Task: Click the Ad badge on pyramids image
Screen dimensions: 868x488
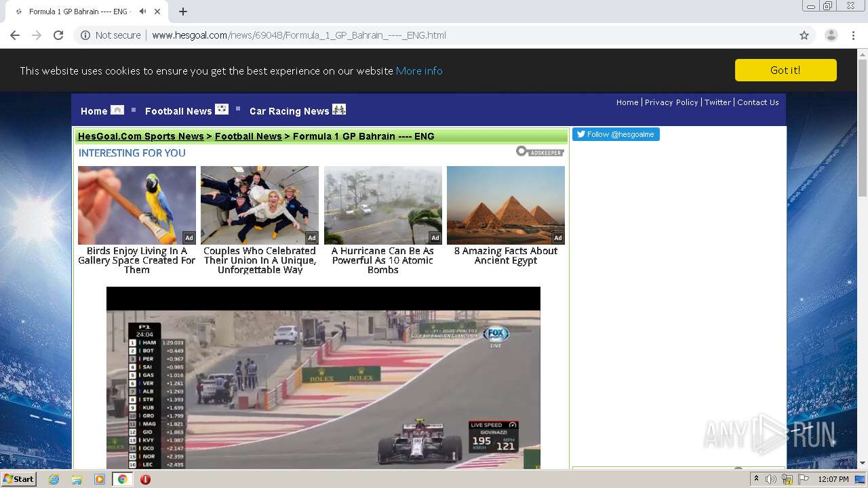Action: [558, 238]
